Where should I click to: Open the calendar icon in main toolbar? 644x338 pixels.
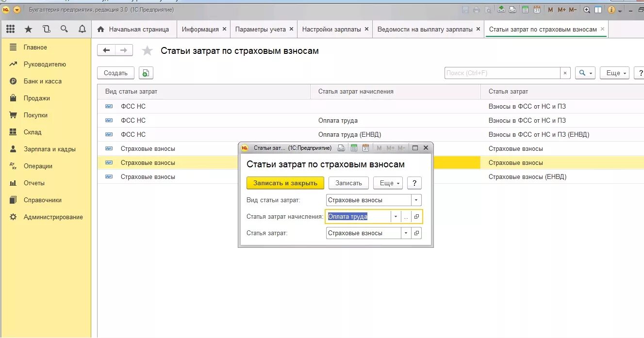click(x=537, y=10)
